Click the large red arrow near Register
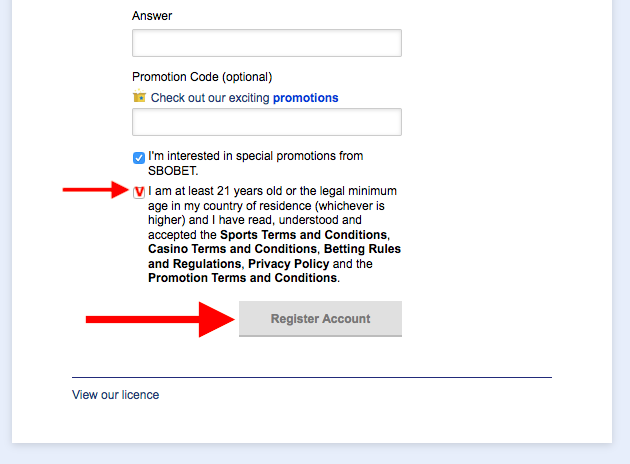The width and height of the screenshot is (630, 464). [x=160, y=319]
